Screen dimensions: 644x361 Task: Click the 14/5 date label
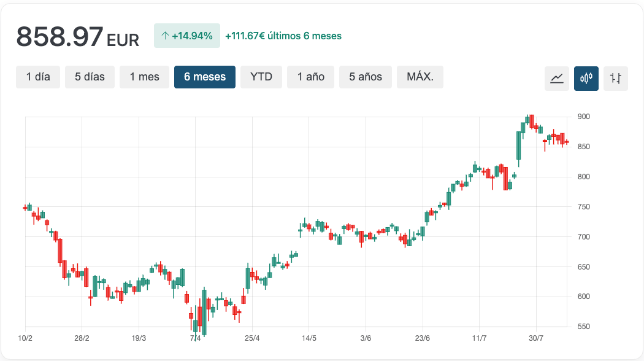coord(309,338)
